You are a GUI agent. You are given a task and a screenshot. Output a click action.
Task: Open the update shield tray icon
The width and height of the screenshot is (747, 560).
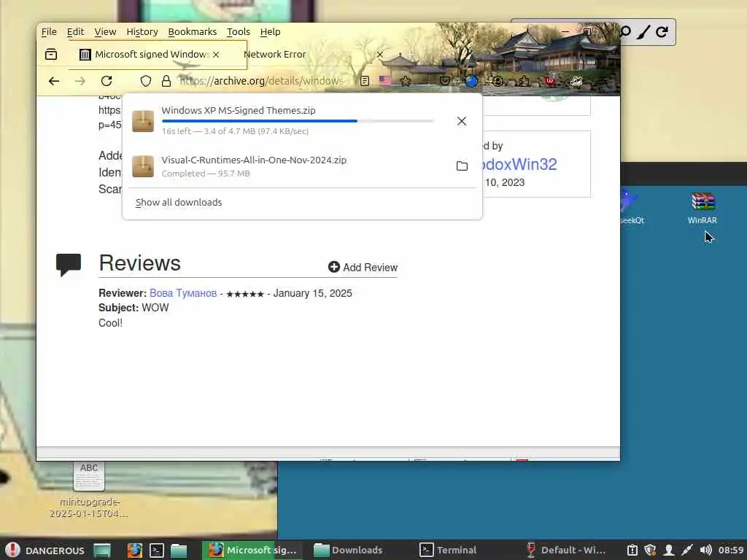[650, 551]
